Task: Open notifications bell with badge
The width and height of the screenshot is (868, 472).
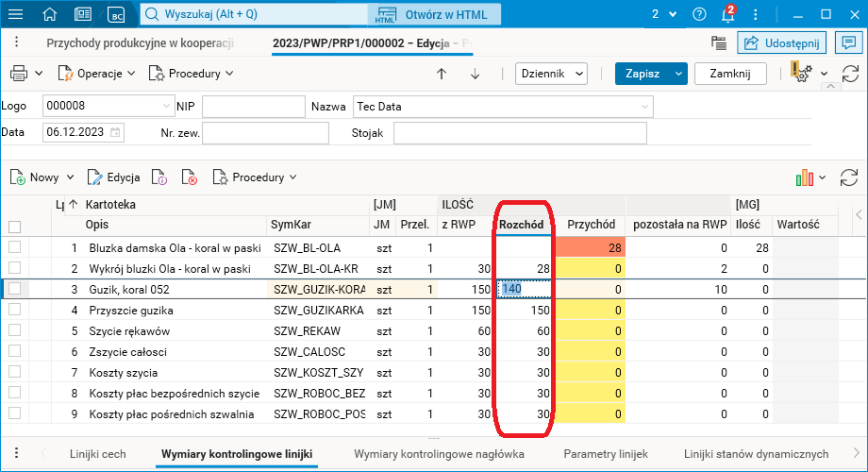Action: click(x=728, y=14)
